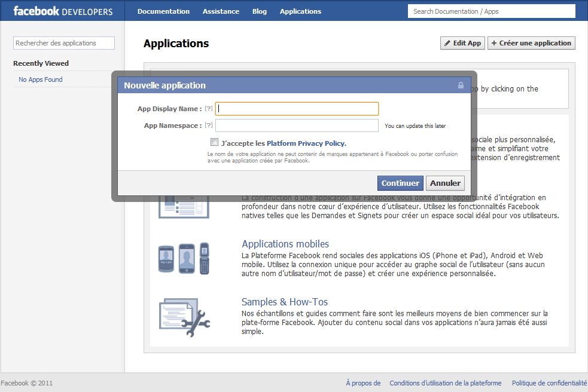This screenshot has width=588, height=392.
Task: Open the Platform Privacy Policy link
Action: click(306, 143)
